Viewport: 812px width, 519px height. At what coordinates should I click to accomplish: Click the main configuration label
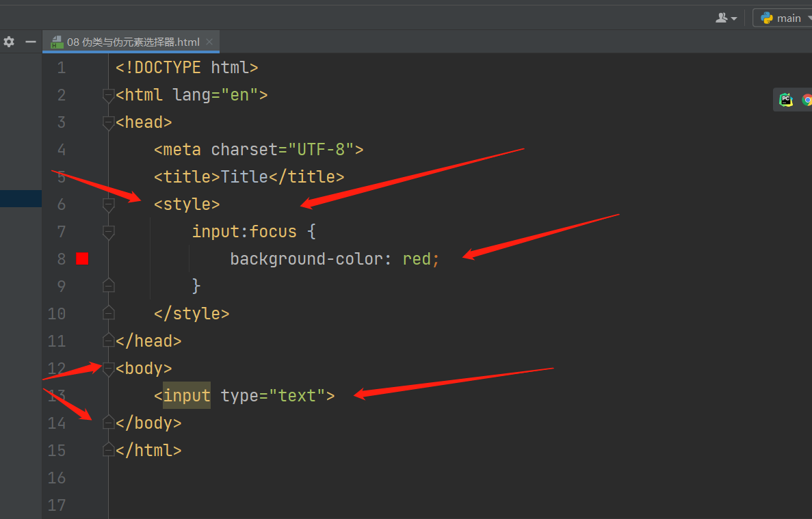coord(789,18)
